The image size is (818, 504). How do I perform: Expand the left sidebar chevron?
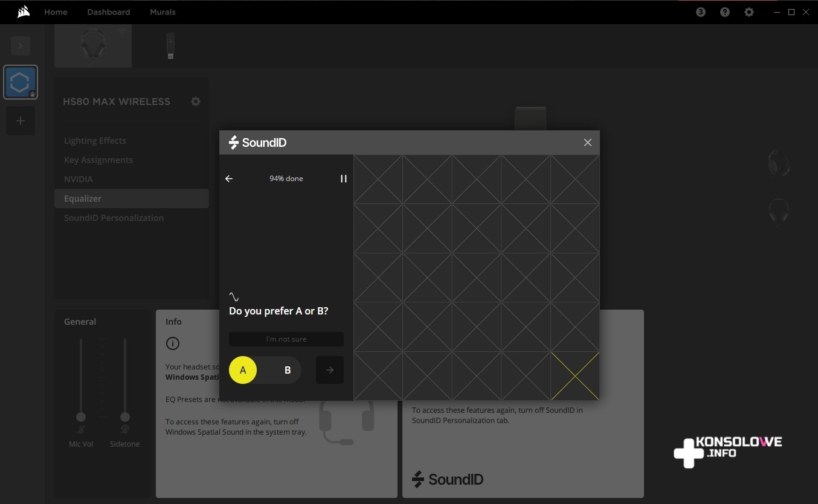point(21,46)
